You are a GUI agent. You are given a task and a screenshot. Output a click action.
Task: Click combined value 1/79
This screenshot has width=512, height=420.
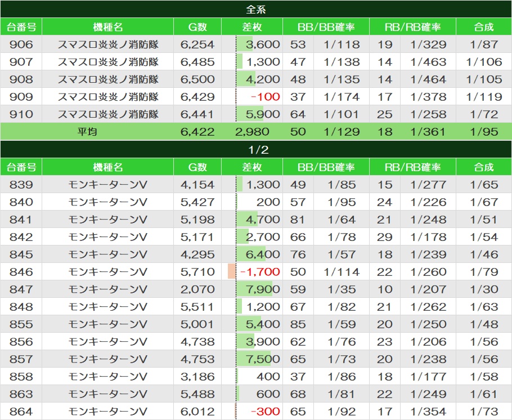484,272
